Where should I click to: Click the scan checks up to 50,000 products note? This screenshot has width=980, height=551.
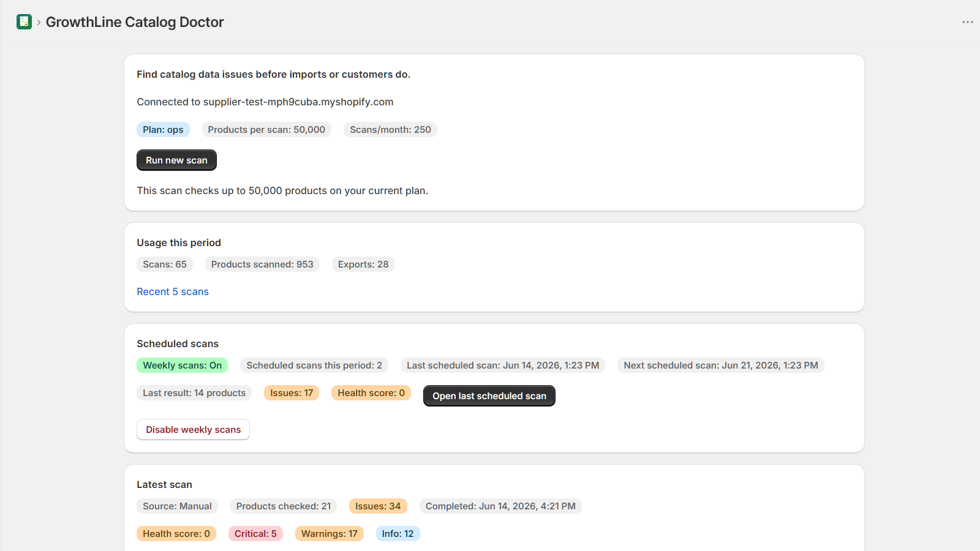[x=282, y=191]
